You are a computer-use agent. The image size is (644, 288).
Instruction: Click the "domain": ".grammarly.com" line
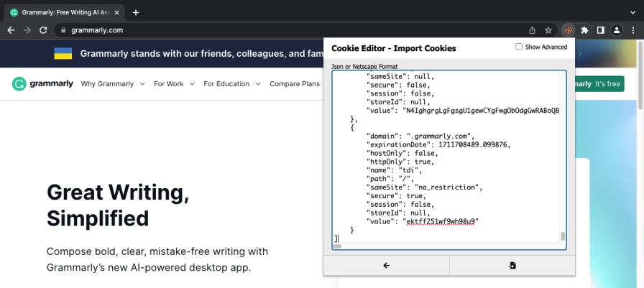[420, 136]
